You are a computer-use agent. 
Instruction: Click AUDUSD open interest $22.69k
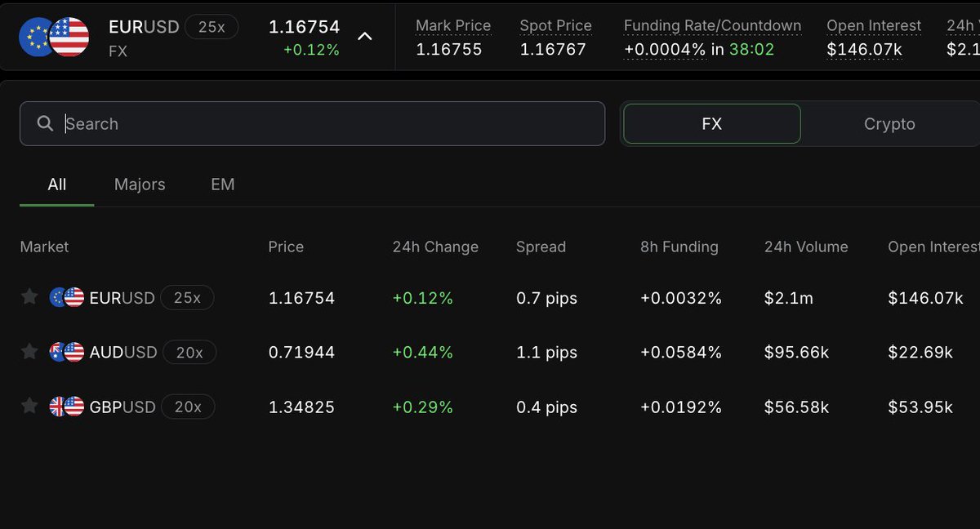tap(920, 352)
